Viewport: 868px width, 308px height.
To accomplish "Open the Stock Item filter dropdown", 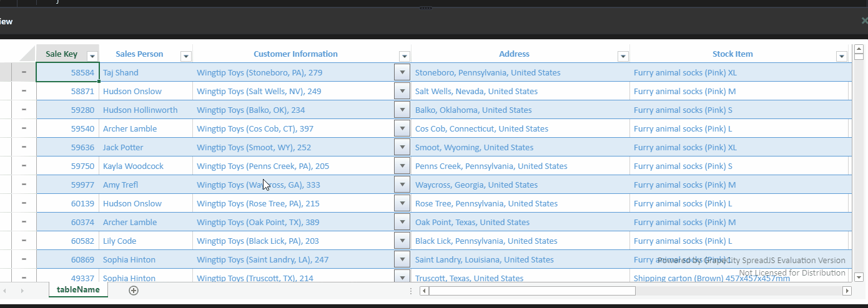I will click(x=841, y=56).
